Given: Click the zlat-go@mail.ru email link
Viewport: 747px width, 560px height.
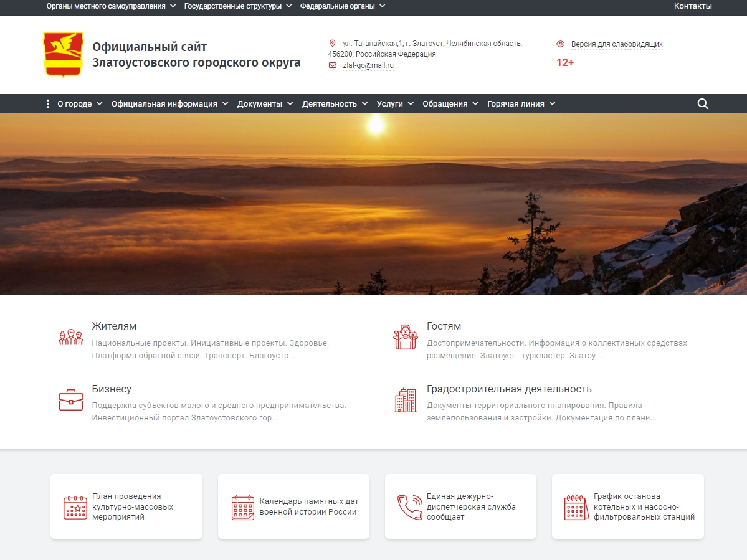Looking at the screenshot, I should pyautogui.click(x=368, y=65).
